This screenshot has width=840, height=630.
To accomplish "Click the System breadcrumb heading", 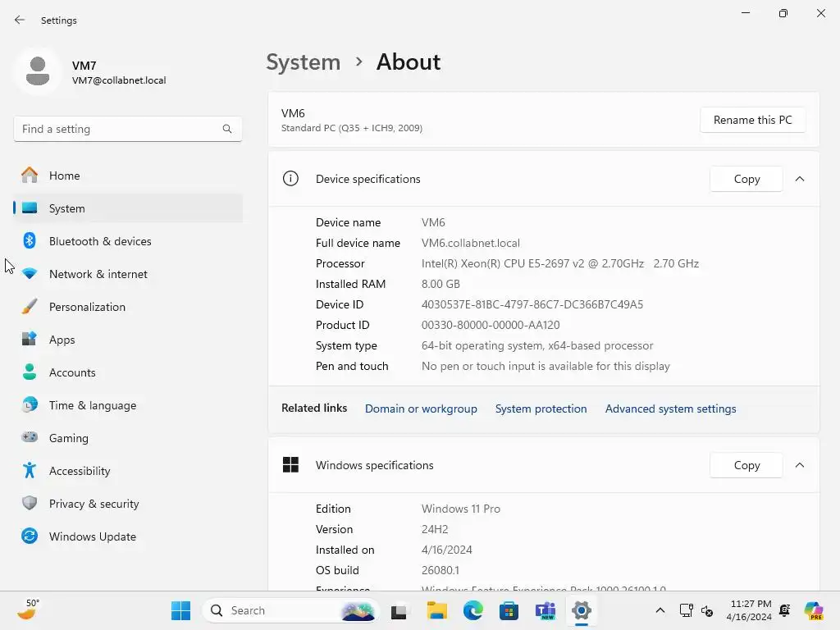I will tap(304, 62).
